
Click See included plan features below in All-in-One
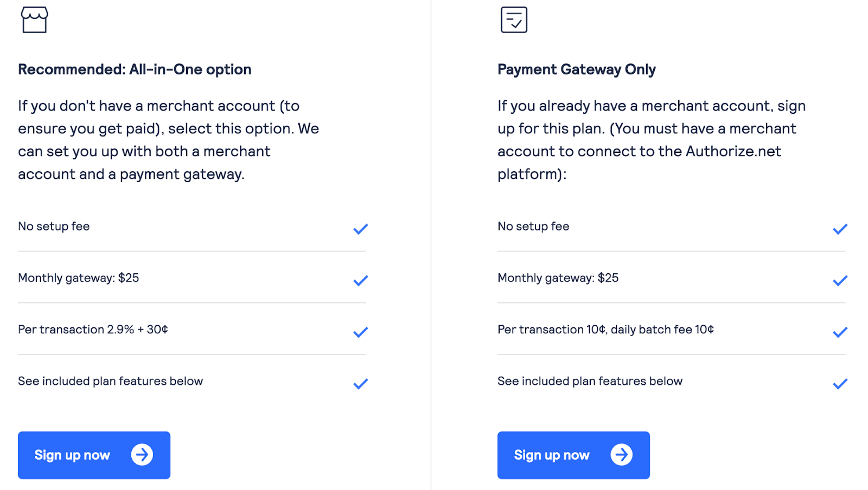pyautogui.click(x=110, y=381)
